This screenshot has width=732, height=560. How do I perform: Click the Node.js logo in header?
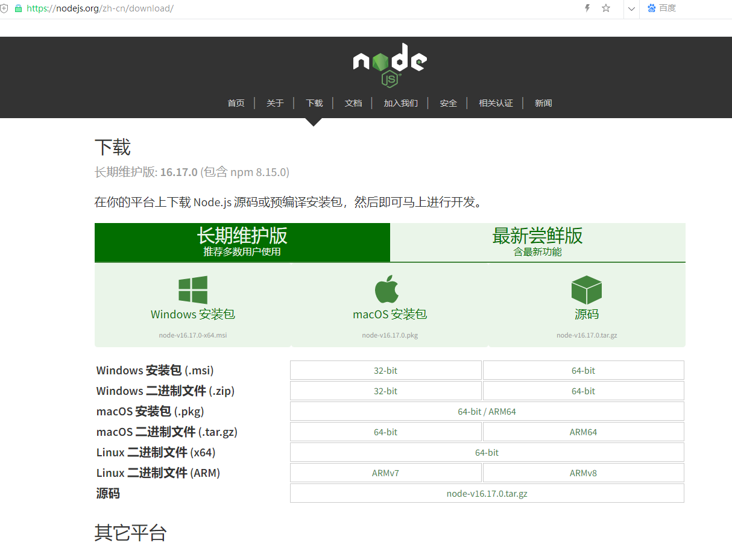[x=390, y=65]
